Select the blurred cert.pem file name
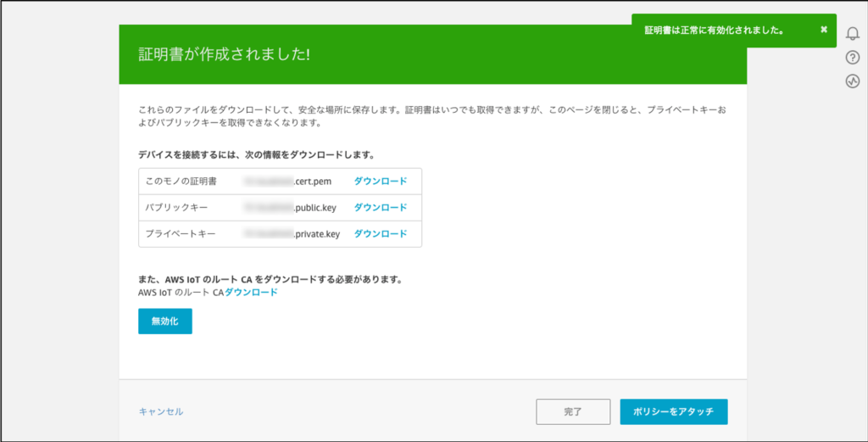This screenshot has height=442, width=868. (293, 181)
